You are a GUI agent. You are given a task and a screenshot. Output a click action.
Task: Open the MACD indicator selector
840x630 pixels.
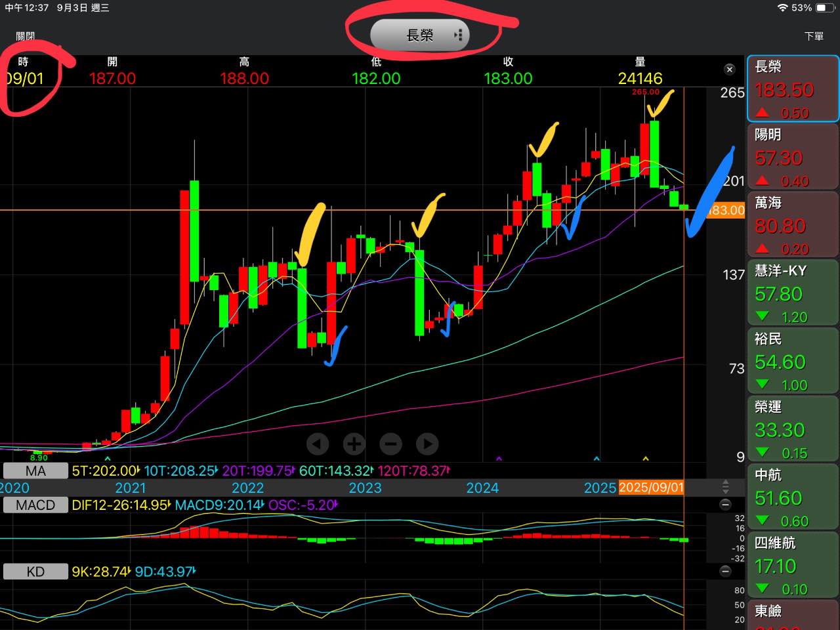[x=35, y=505]
